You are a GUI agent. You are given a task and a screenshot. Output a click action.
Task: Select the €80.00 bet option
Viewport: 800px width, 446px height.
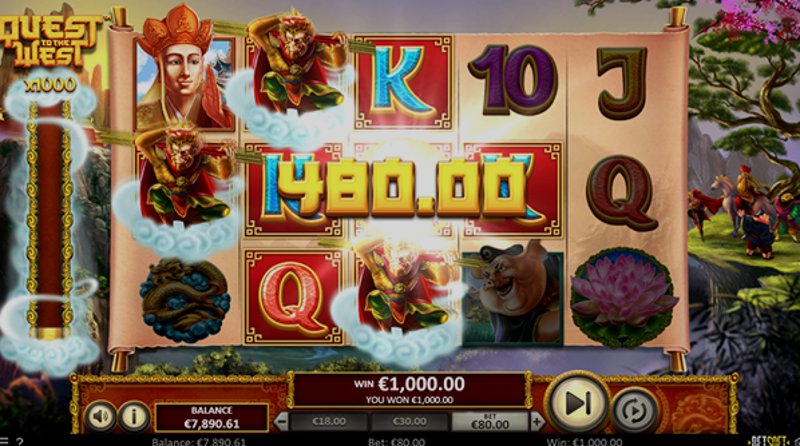pyautogui.click(x=490, y=422)
